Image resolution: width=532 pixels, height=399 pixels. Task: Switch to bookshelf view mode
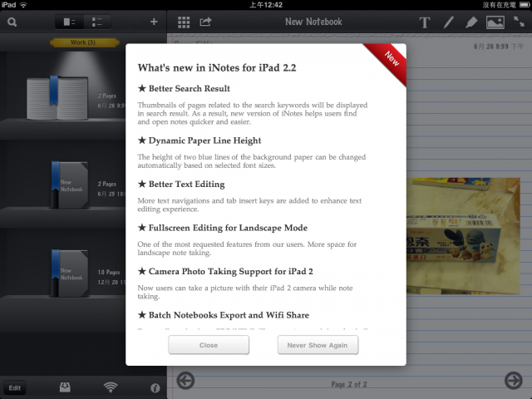click(x=69, y=22)
